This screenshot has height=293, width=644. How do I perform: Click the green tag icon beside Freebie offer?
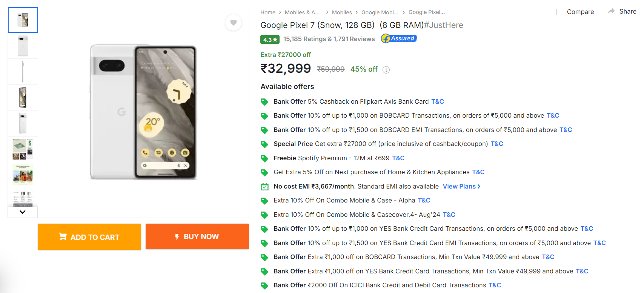pos(265,158)
